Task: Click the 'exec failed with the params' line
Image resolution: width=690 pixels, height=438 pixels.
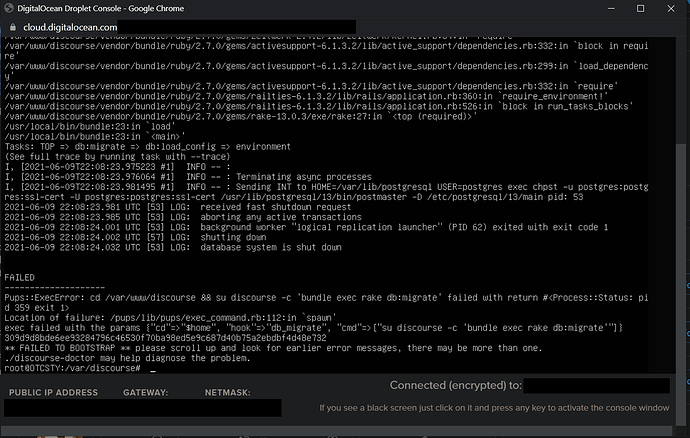Action: click(x=313, y=328)
